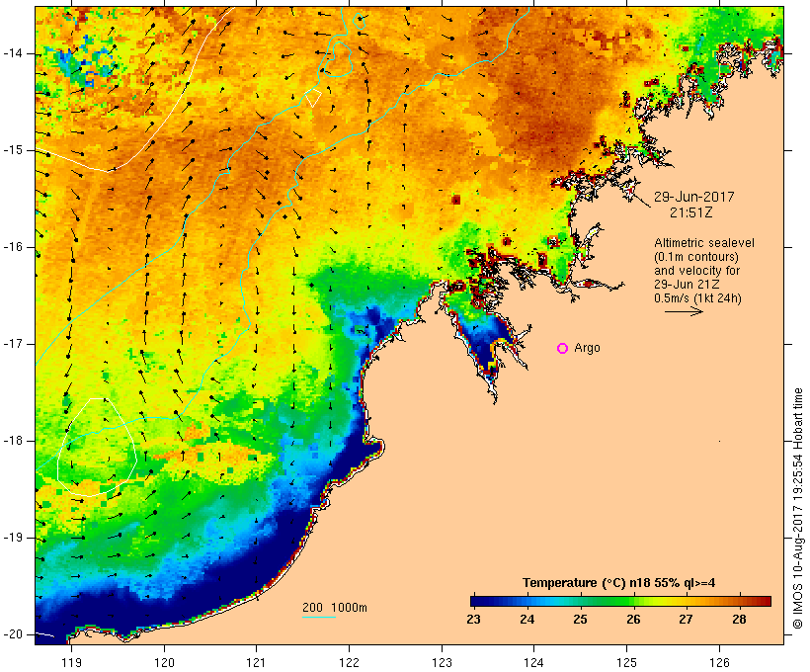Viewport: 810px width, 672px height.
Task: Click latitude label -16
Action: [14, 247]
